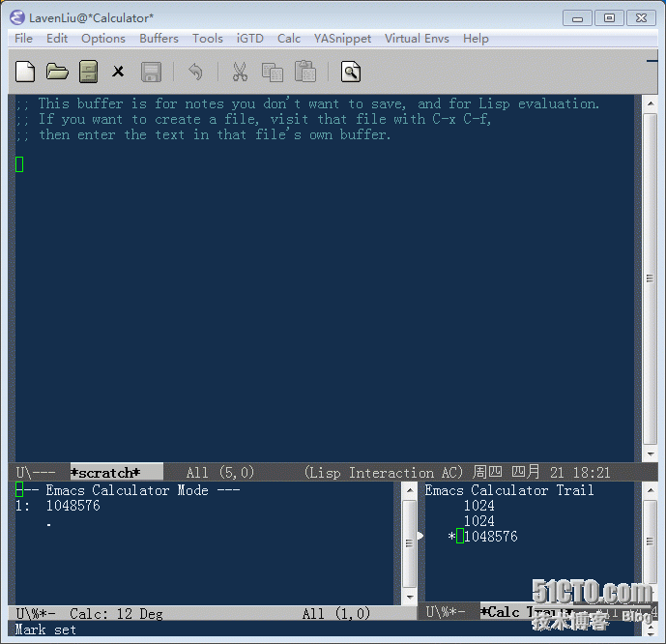Click the 'Mark set' message in echo area

[x=45, y=629]
